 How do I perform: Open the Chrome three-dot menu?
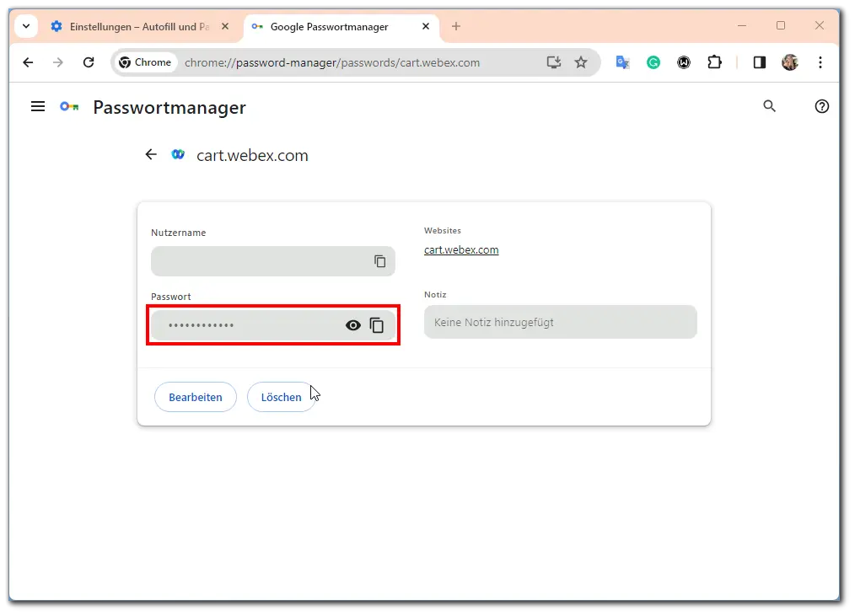pyautogui.click(x=820, y=62)
